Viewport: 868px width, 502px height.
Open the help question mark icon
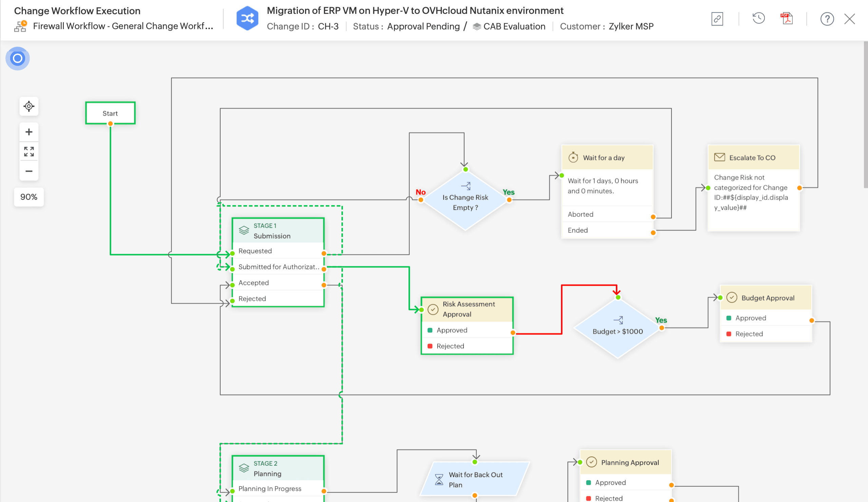[827, 19]
